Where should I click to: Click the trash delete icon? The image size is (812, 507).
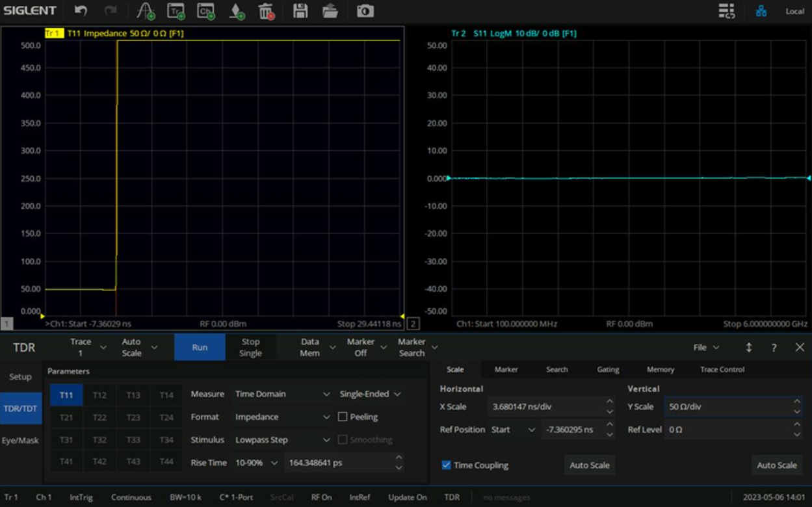click(x=266, y=11)
